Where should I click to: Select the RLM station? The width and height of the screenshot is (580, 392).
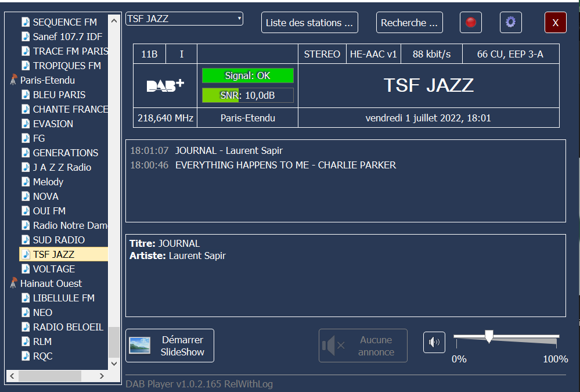point(42,341)
